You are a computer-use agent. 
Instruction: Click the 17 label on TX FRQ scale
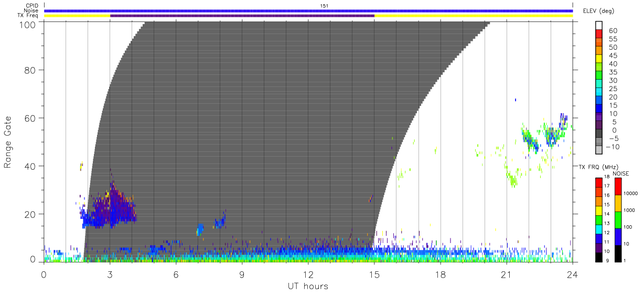607,186
